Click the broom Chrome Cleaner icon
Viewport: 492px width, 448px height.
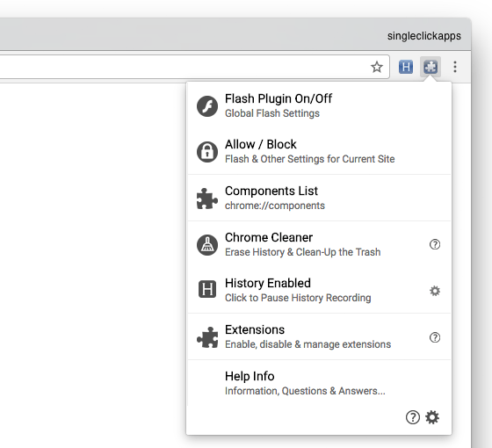click(x=207, y=245)
